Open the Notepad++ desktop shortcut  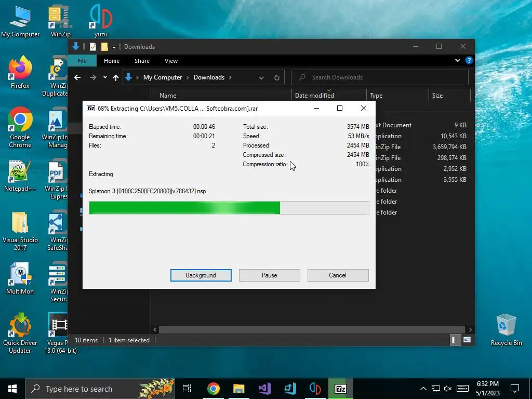pos(20,176)
